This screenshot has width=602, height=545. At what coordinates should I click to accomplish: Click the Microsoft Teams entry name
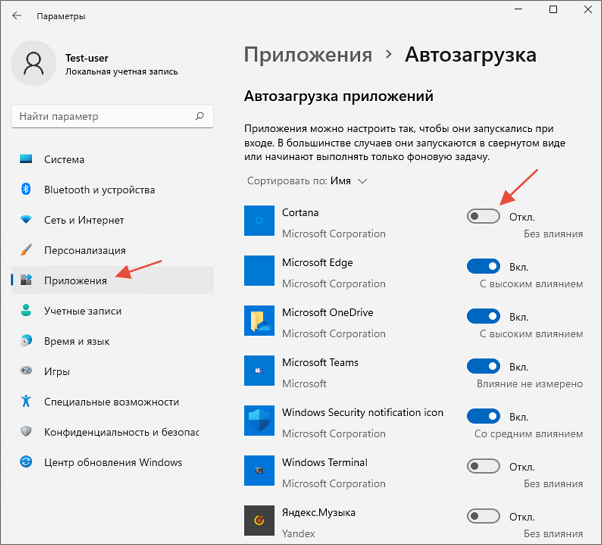click(x=320, y=362)
